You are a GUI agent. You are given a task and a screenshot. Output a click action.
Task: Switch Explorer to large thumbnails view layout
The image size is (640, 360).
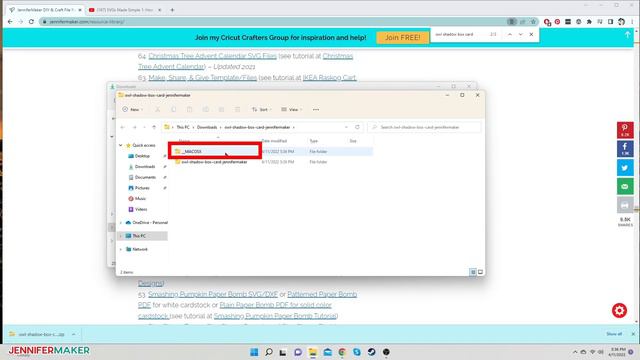point(480,272)
